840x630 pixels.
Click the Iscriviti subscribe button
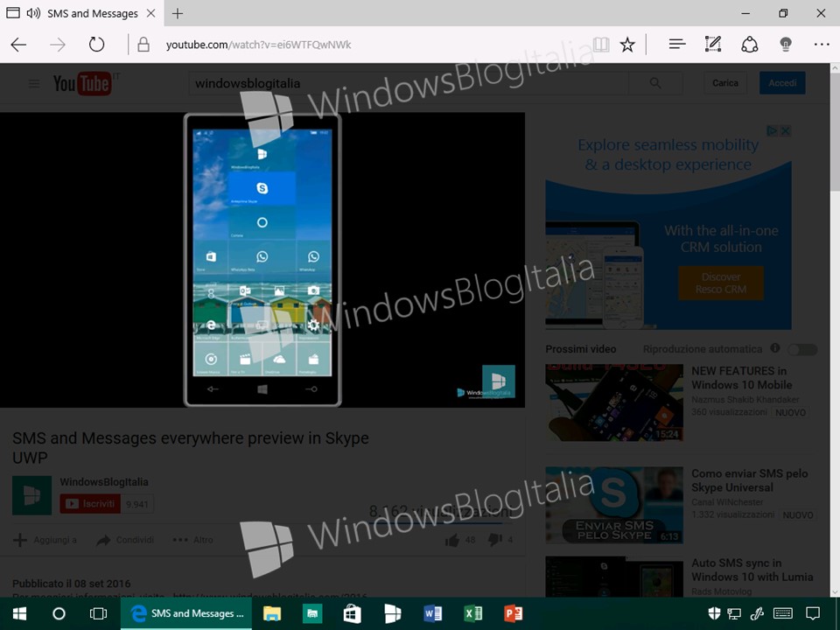click(x=90, y=504)
